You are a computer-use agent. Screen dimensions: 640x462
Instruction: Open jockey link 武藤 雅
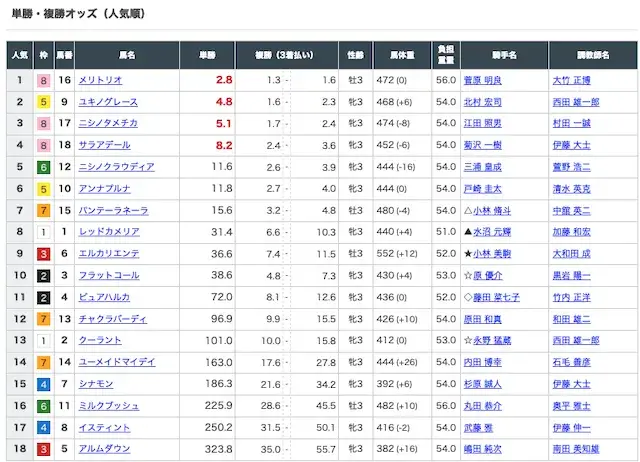[x=478, y=428]
